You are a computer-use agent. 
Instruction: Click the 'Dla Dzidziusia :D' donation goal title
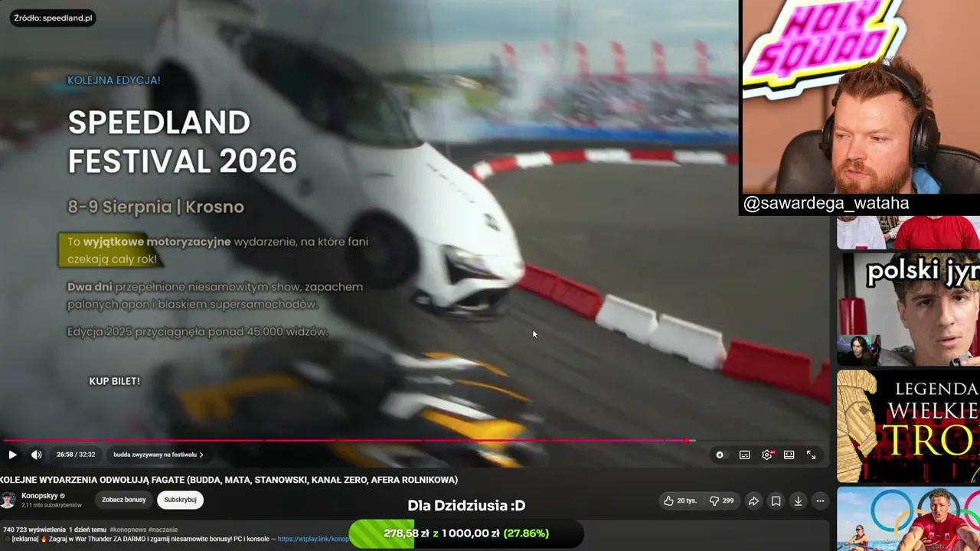466,505
